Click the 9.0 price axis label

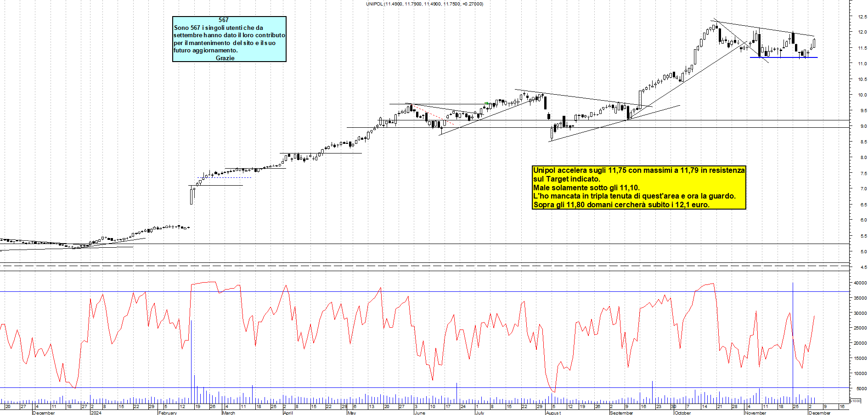tap(863, 126)
